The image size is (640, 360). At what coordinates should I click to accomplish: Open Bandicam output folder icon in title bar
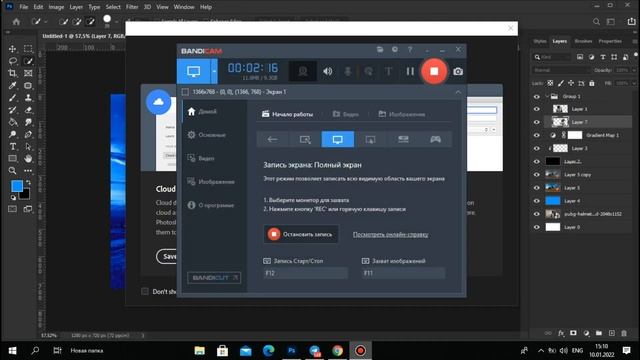(x=380, y=49)
